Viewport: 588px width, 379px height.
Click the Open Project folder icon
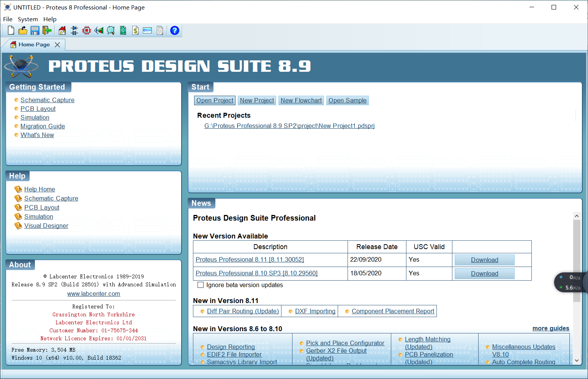(23, 30)
